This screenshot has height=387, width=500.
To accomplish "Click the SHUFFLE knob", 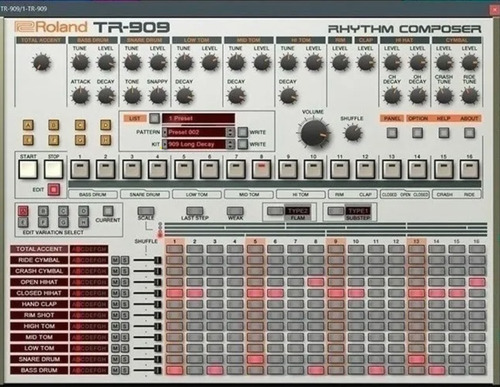I will (x=352, y=133).
